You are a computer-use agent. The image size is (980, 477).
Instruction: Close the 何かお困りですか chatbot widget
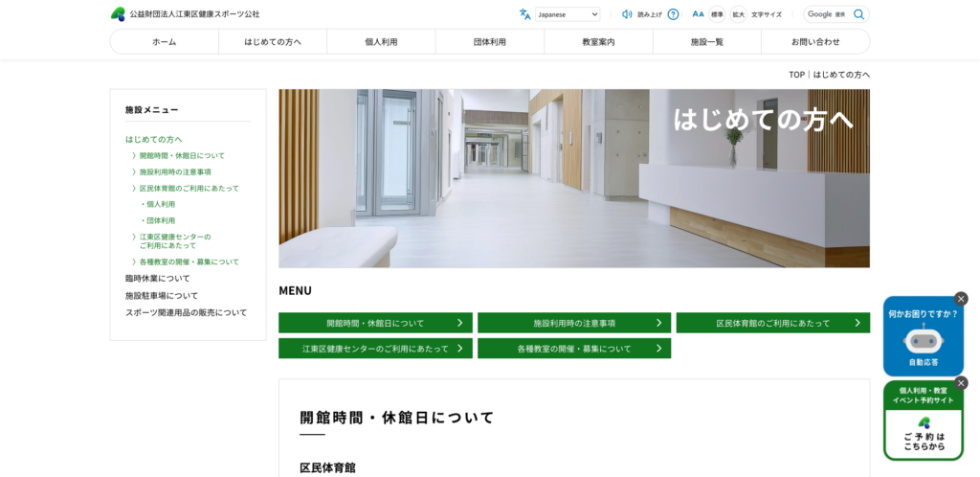point(961,298)
